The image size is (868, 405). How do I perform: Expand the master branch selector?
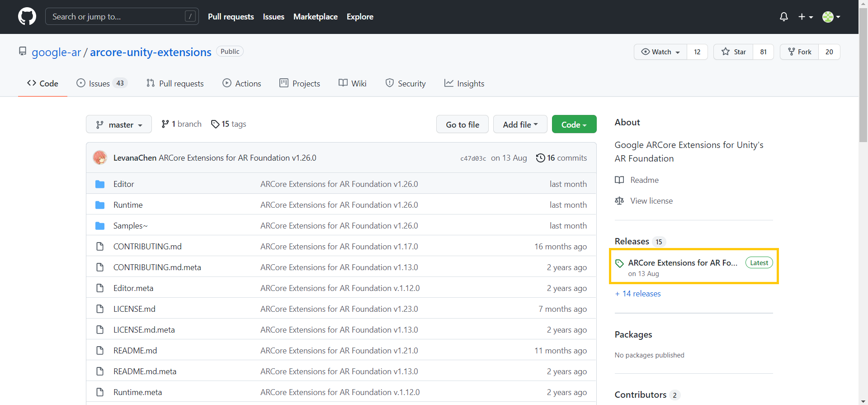119,124
